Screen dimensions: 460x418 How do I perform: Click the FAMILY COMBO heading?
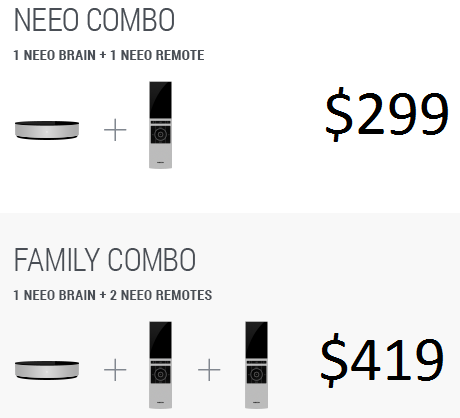coord(105,260)
